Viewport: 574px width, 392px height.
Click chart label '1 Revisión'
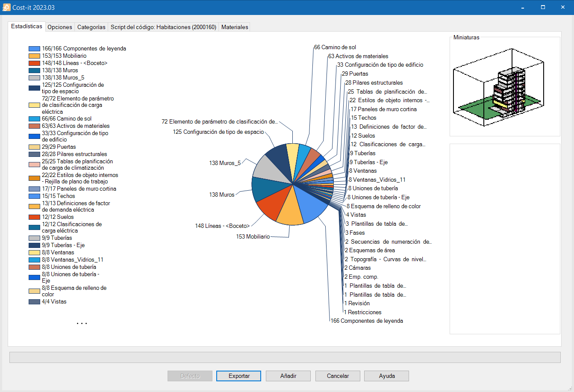[x=357, y=303]
